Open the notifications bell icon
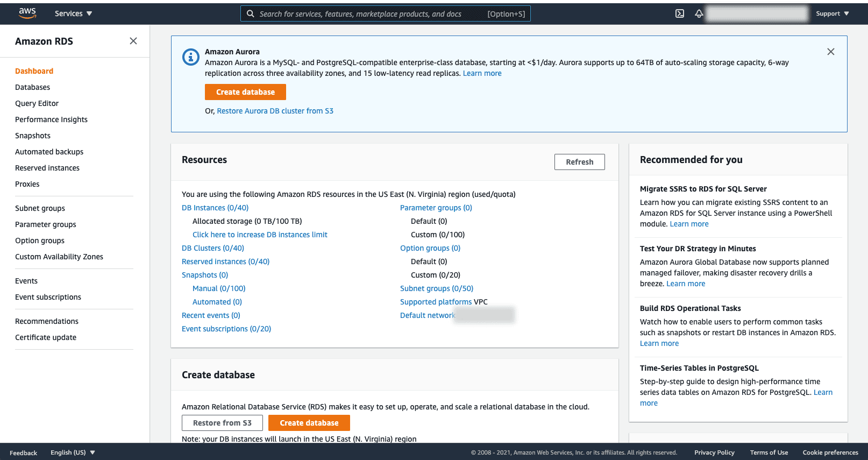This screenshot has width=868, height=460. pos(699,13)
